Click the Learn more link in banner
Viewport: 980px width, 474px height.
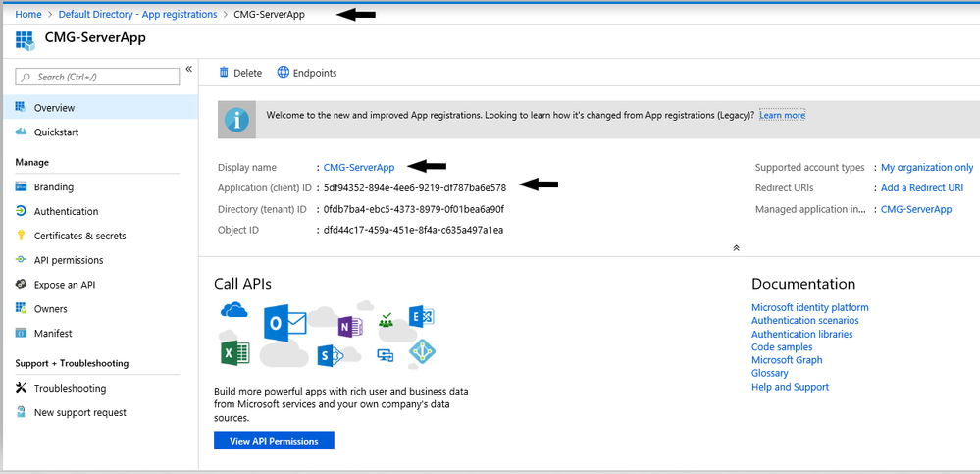pos(782,115)
